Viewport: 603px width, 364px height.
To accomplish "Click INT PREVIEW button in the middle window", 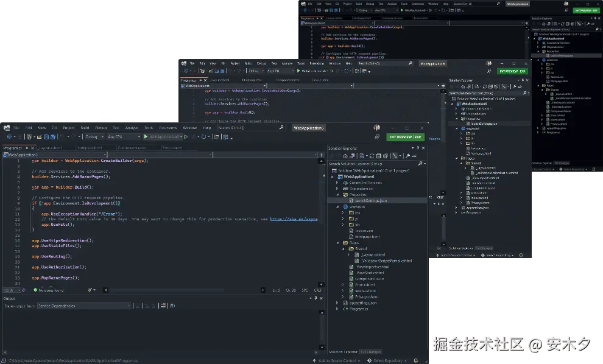I will click(513, 71).
